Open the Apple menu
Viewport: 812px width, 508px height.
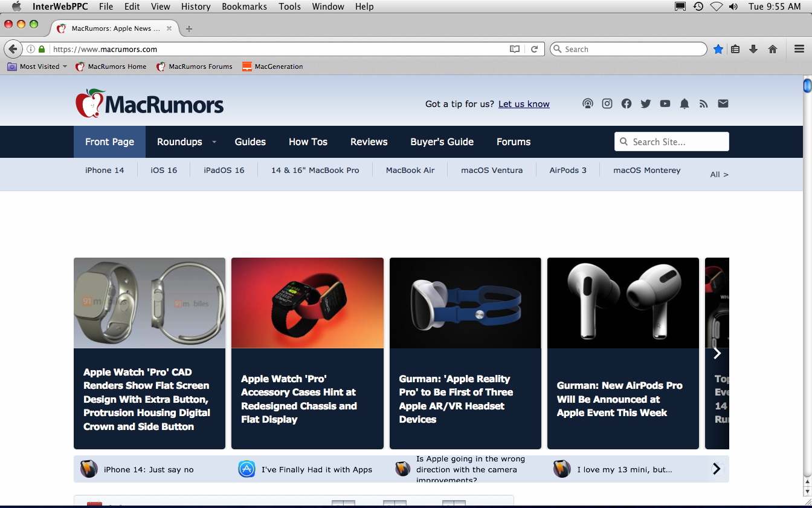pyautogui.click(x=16, y=7)
